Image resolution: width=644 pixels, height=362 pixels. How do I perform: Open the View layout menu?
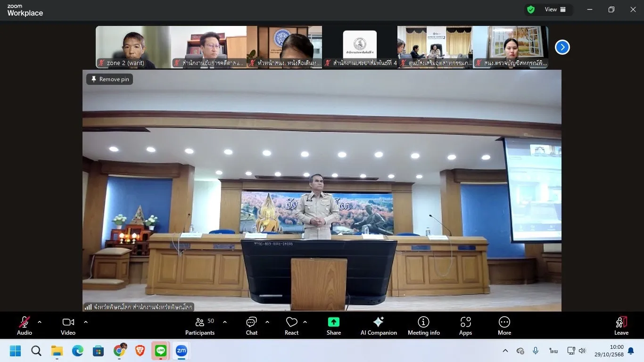555,9
